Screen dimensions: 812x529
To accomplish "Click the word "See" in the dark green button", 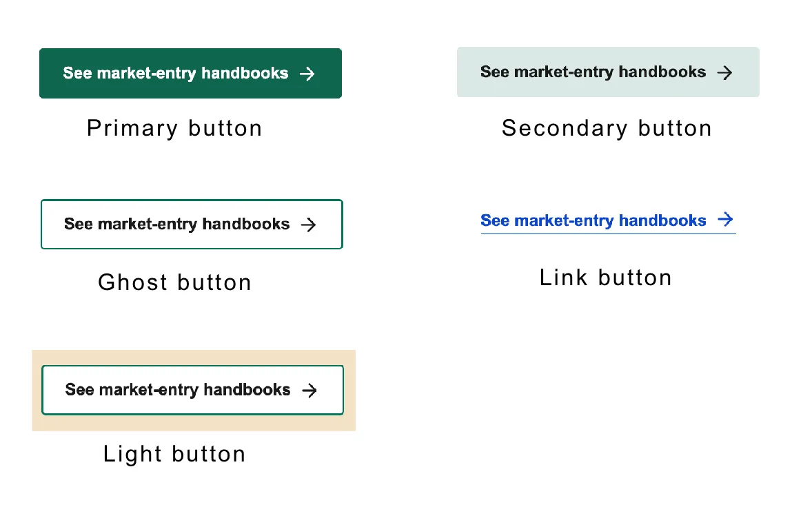I will coord(78,73).
